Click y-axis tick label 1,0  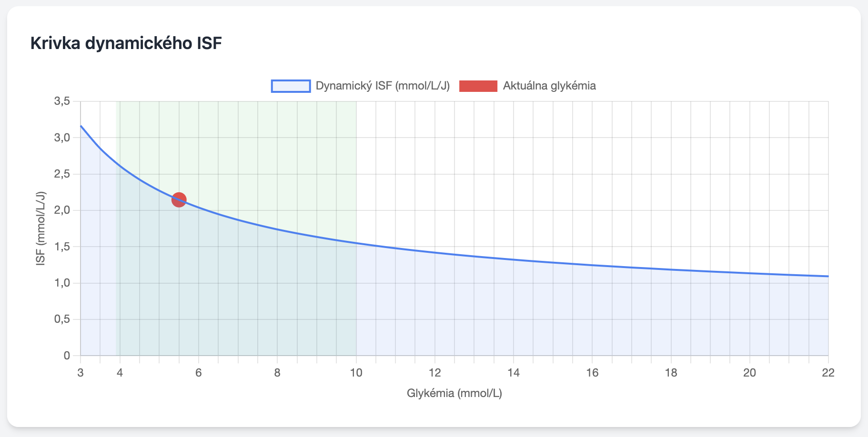[62, 283]
